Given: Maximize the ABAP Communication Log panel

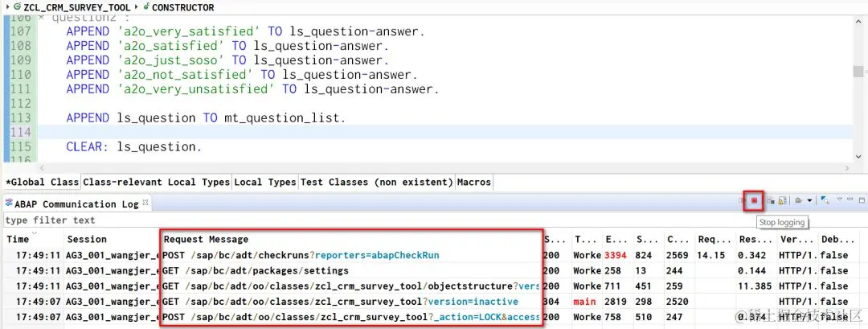Looking at the screenshot, I should 862,200.
